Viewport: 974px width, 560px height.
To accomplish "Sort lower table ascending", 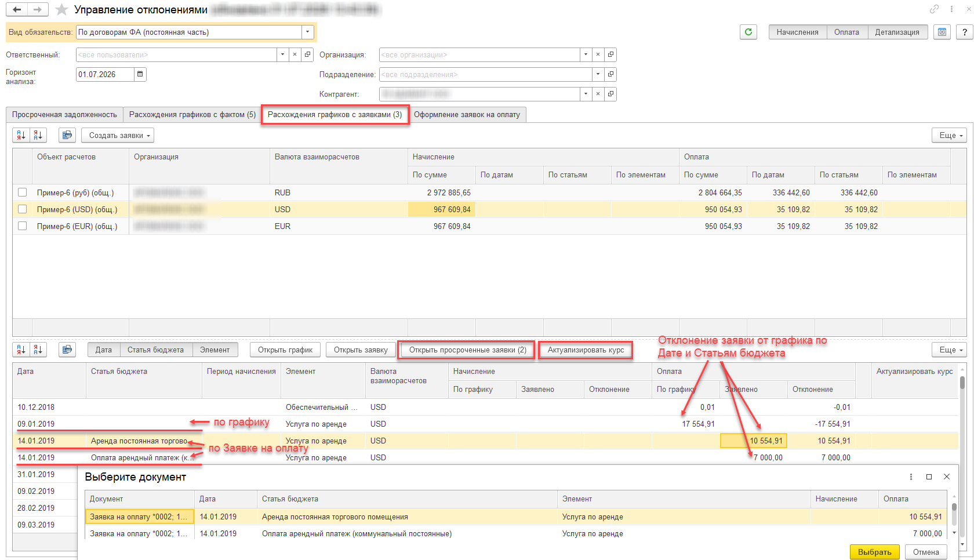I will click(21, 350).
